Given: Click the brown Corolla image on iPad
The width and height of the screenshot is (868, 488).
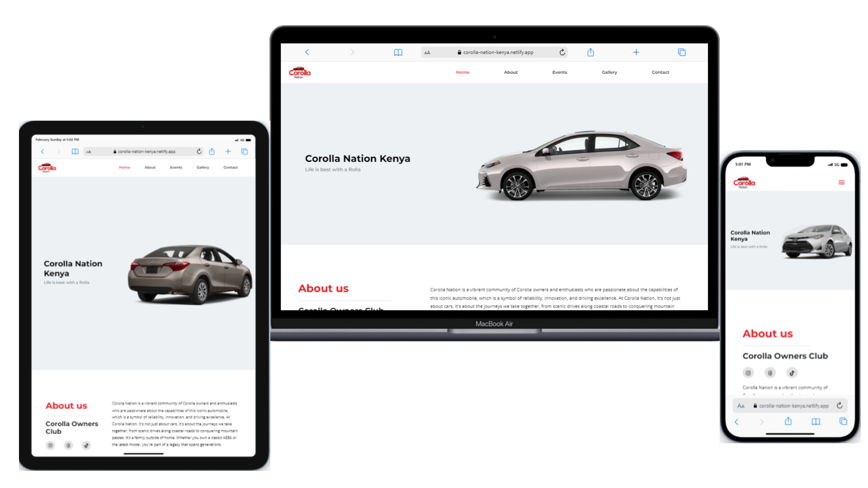Looking at the screenshot, I should [190, 274].
